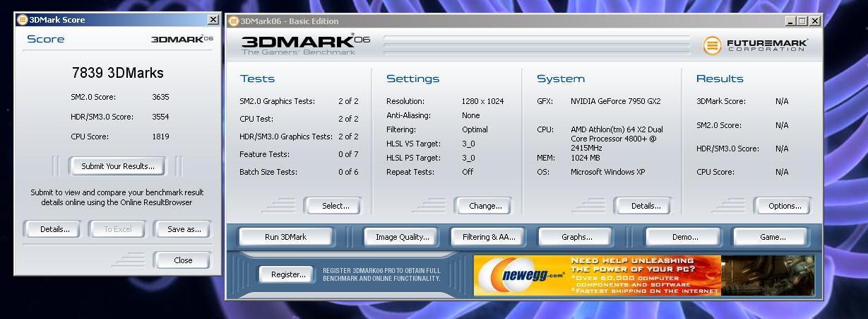This screenshot has width=868, height=319.
Task: Click the AMD Athlon CPU description text
Action: [617, 139]
